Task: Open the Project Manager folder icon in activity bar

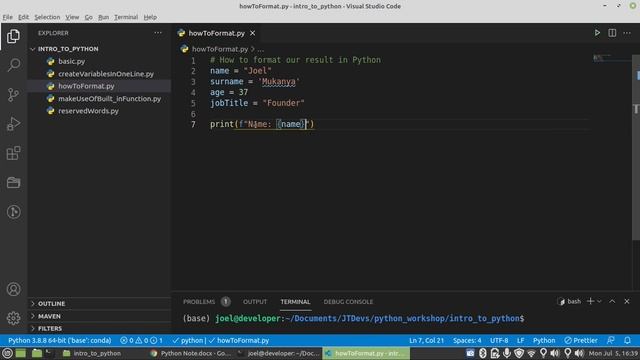Action: 13,182
